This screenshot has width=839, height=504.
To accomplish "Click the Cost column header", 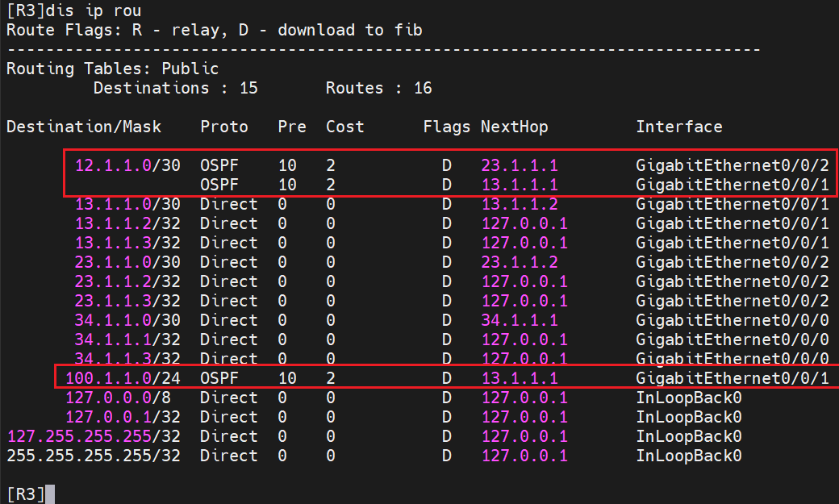I will point(345,127).
